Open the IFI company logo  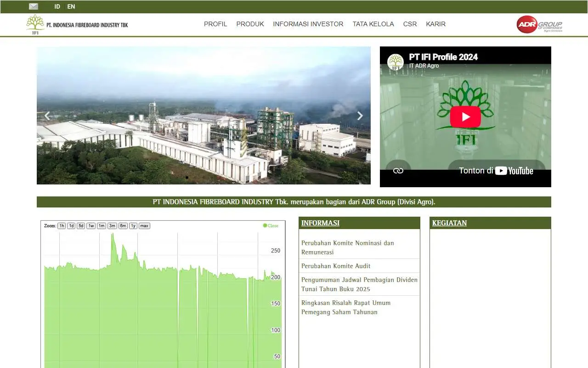coord(77,24)
